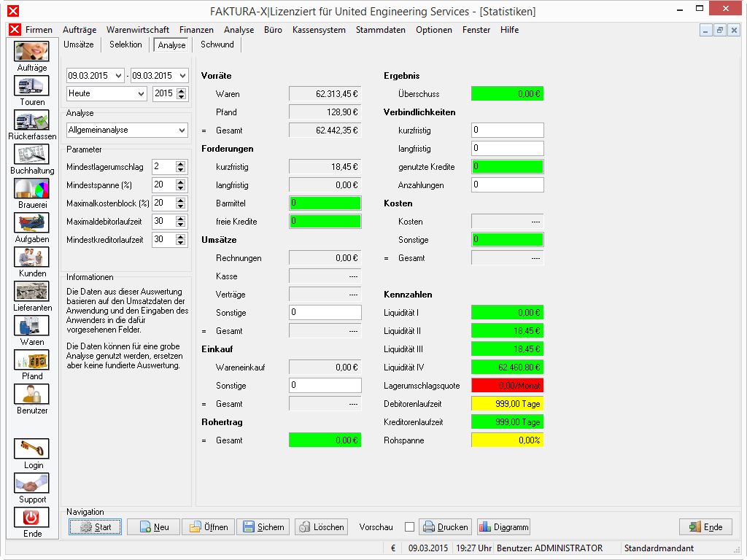Expand the Heute period dropdown

[x=141, y=94]
